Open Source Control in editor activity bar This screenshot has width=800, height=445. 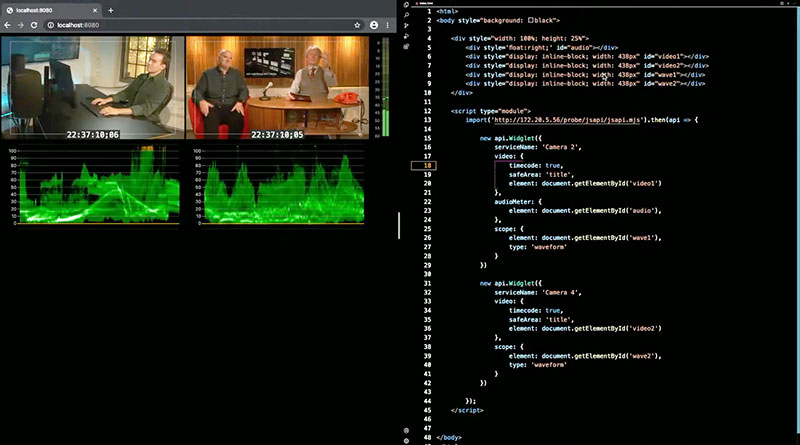(x=406, y=28)
